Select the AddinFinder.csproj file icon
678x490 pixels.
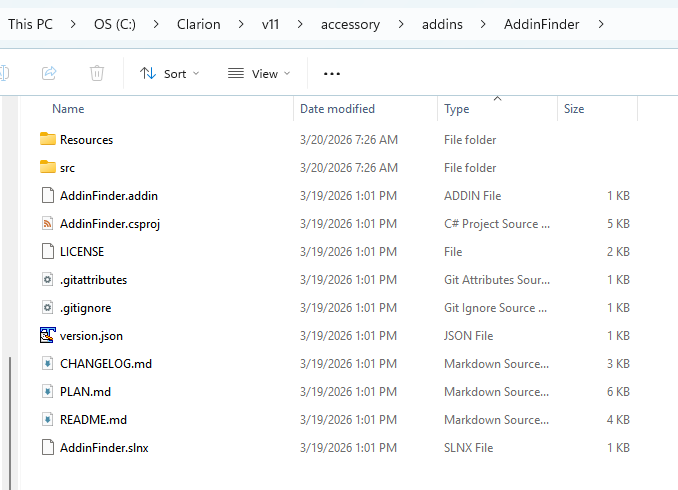coord(48,224)
